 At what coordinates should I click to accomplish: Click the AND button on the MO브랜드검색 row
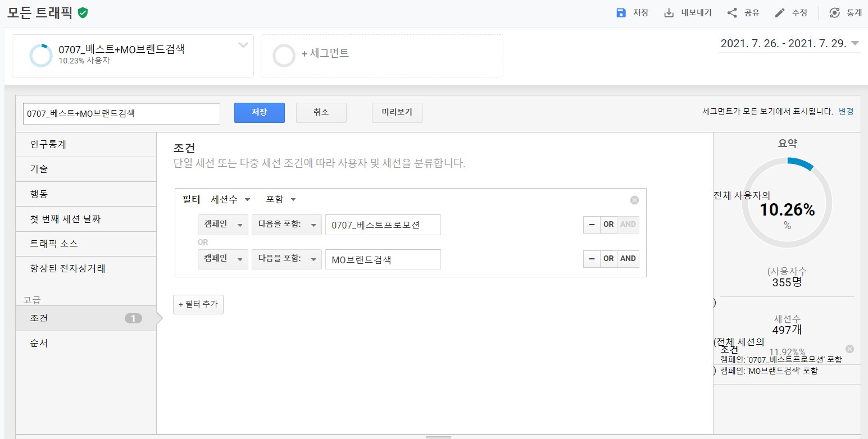click(x=628, y=259)
